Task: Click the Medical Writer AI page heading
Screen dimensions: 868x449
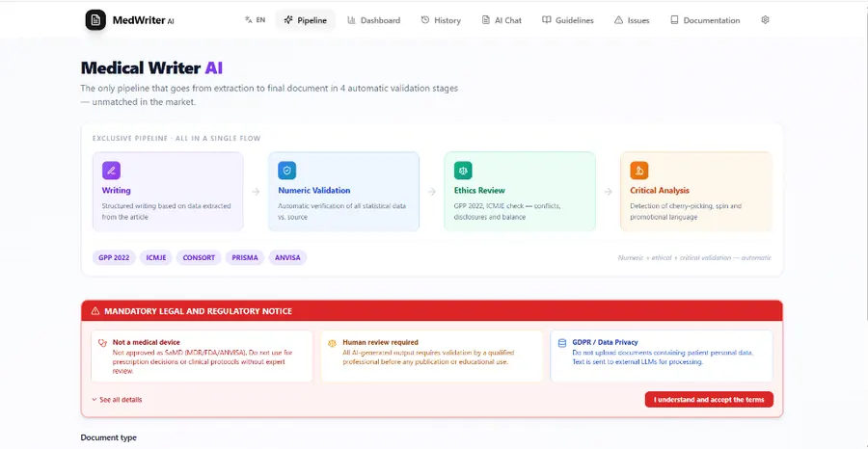Action: pyautogui.click(x=151, y=68)
